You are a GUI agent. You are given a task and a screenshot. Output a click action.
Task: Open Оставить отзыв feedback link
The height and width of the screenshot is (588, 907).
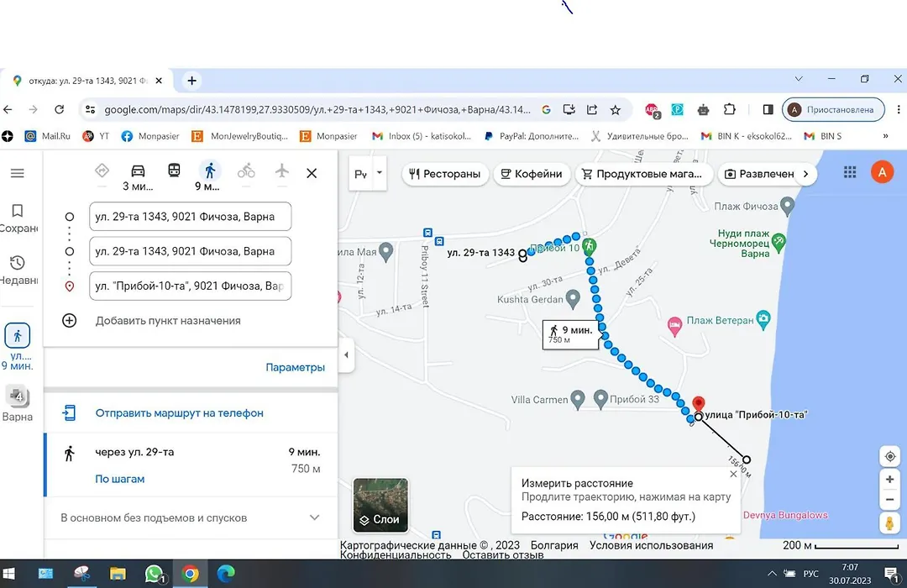503,555
